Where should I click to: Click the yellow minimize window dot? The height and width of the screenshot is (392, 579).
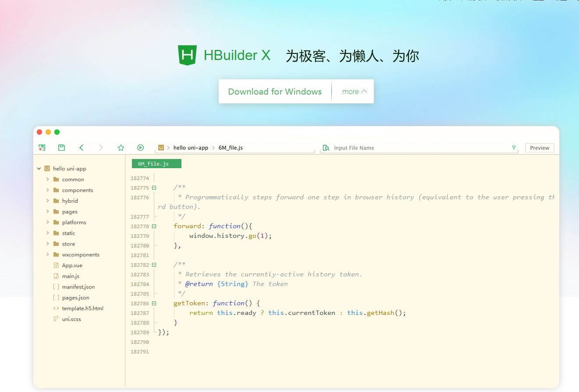(x=48, y=132)
